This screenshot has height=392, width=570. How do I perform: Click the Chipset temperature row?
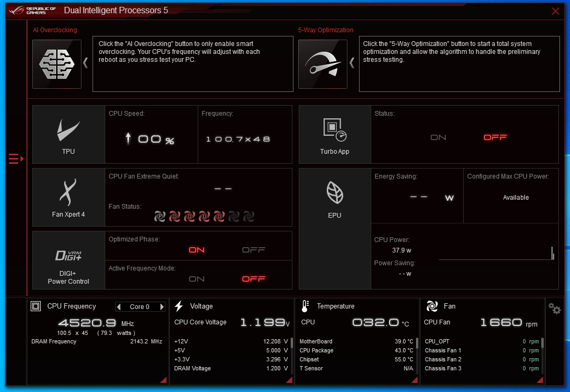click(x=356, y=359)
